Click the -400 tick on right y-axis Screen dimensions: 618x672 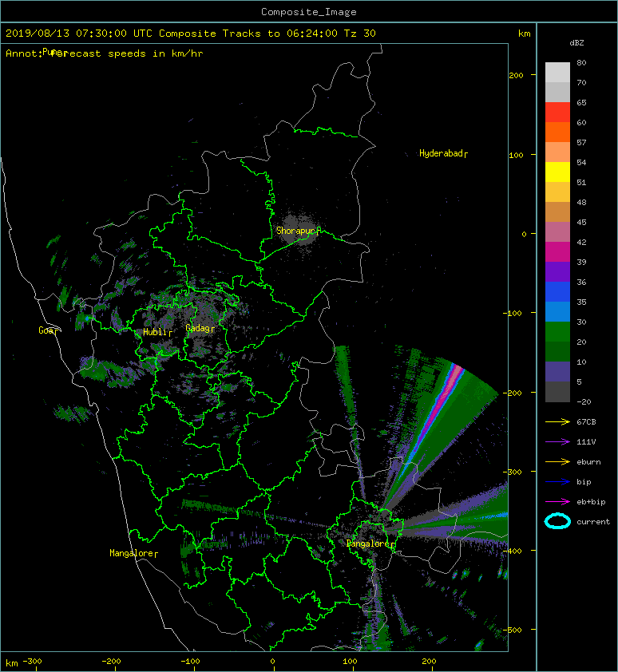(513, 551)
